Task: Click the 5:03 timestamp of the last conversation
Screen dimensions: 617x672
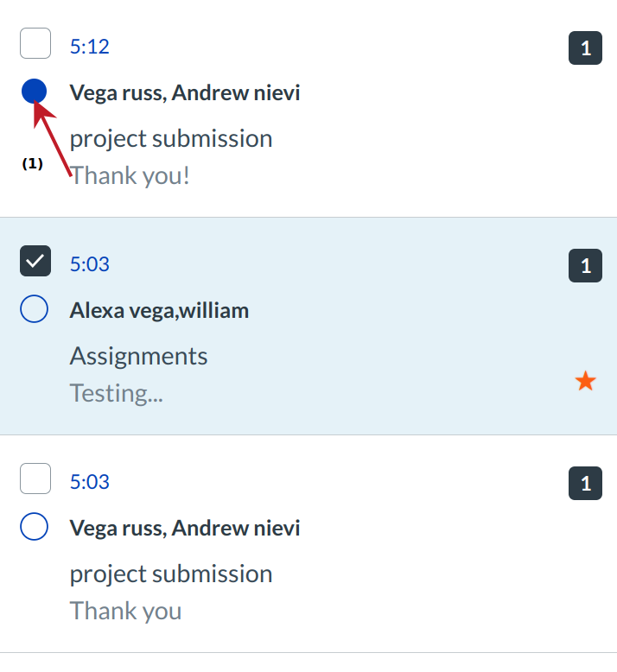Action: (x=90, y=482)
